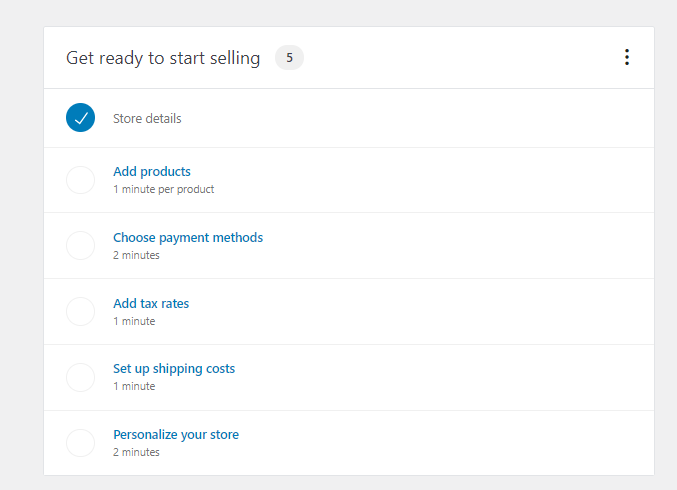The height and width of the screenshot is (490, 677).
Task: Click the empty circle beside Add products
Action: (x=80, y=180)
